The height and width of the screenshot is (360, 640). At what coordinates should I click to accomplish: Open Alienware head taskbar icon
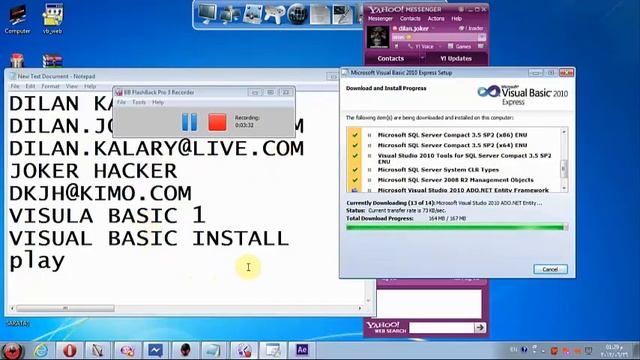(x=185, y=351)
